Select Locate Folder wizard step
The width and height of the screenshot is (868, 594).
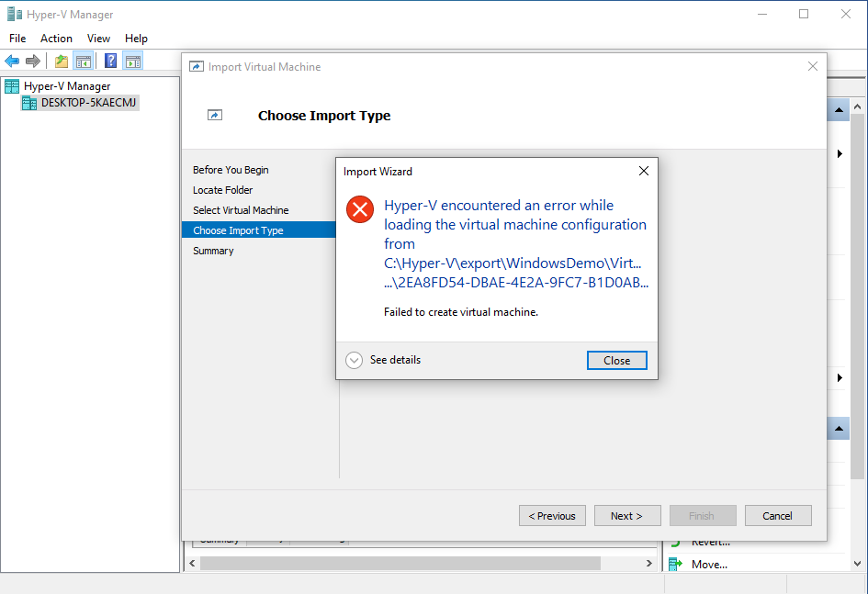click(x=222, y=190)
